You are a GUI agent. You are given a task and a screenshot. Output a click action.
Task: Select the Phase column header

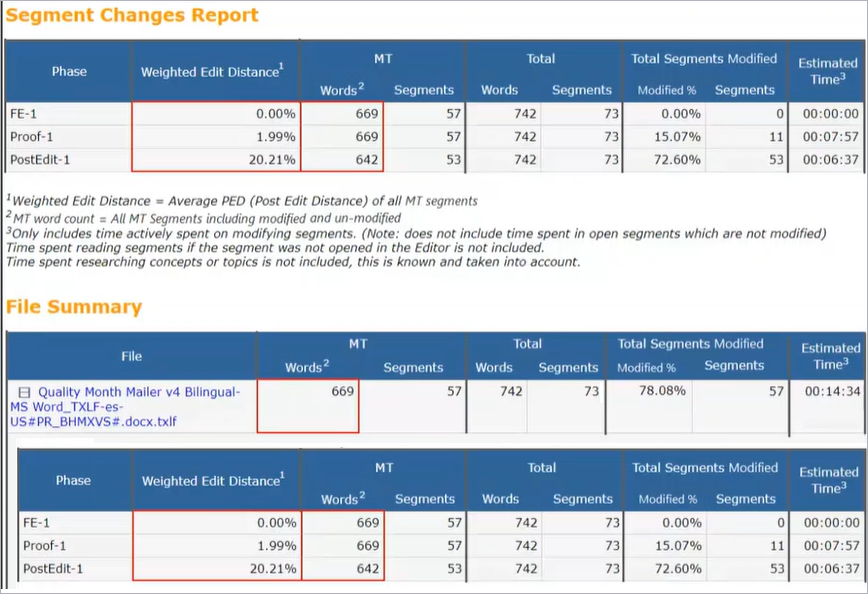tap(68, 71)
